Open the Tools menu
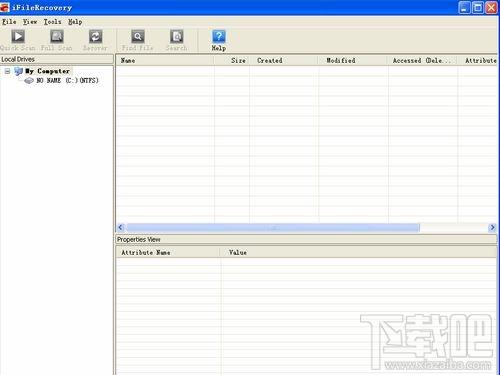 (x=52, y=22)
